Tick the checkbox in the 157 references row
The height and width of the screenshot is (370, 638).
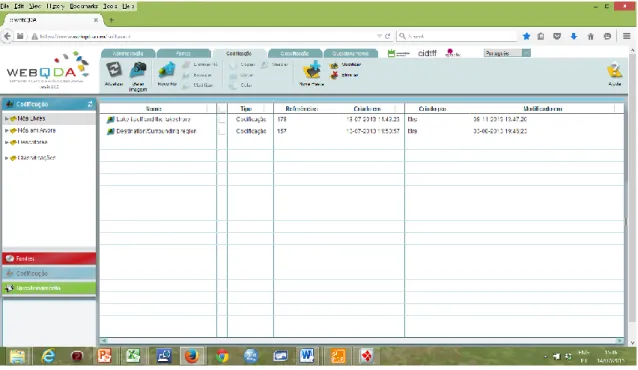point(222,131)
